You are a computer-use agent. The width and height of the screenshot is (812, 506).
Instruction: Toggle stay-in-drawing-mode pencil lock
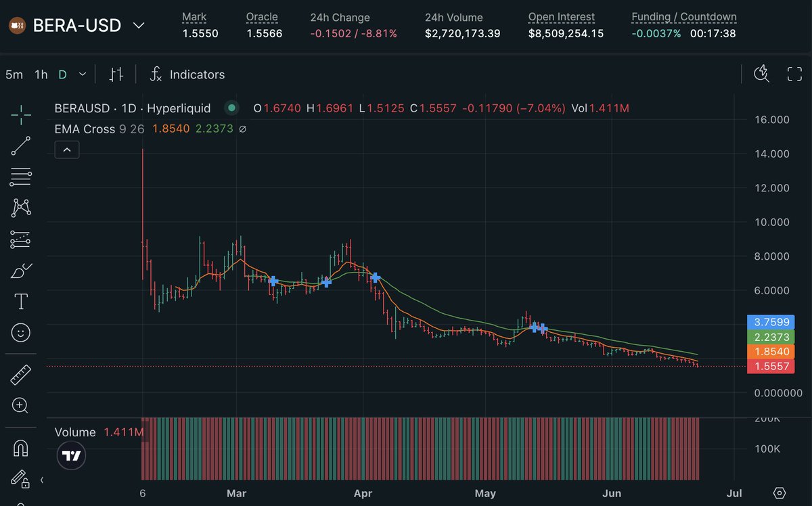pos(20,478)
